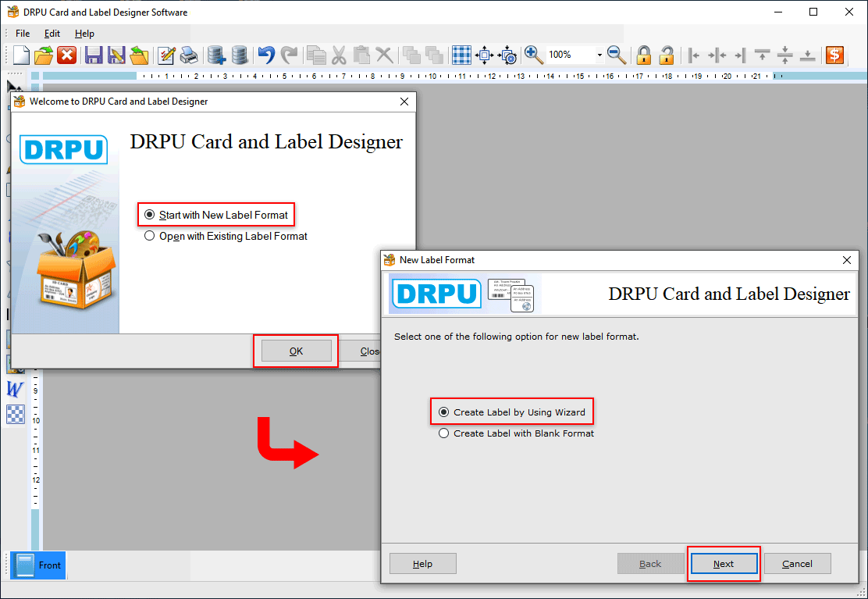Switch to the Front tab

click(38, 565)
